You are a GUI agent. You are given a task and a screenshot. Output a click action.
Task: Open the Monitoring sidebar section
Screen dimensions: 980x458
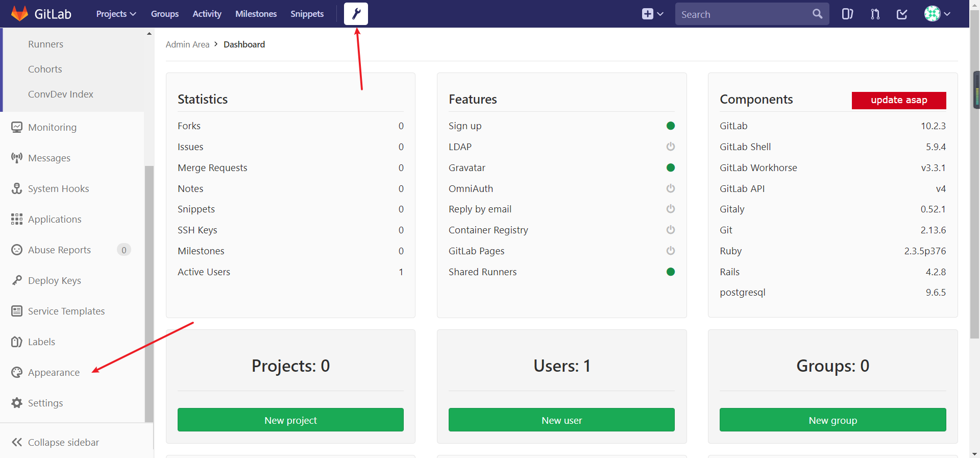coord(52,127)
